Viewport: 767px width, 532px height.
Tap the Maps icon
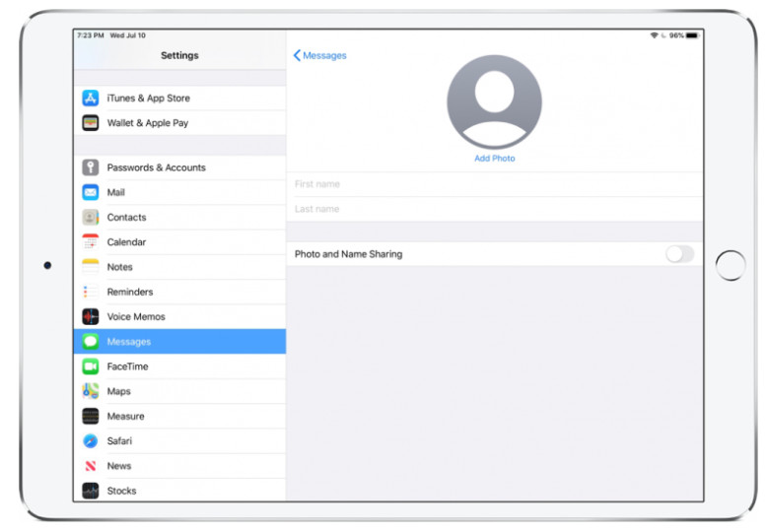pyautogui.click(x=91, y=391)
